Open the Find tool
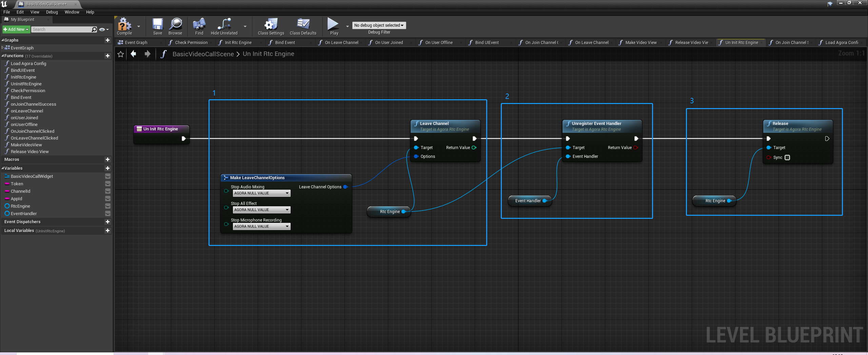Screen dimensions: 868x355 (199, 26)
